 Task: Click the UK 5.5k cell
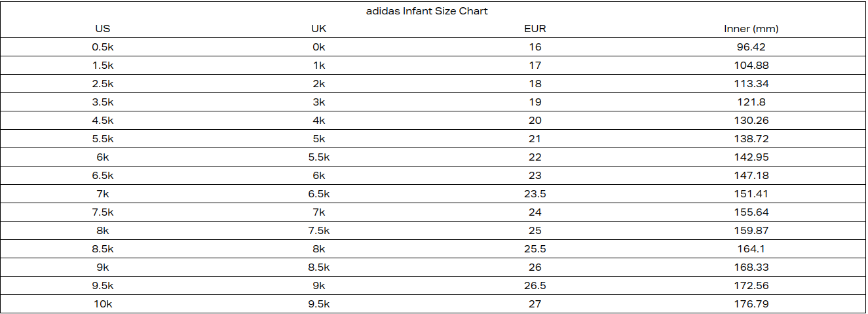319,157
